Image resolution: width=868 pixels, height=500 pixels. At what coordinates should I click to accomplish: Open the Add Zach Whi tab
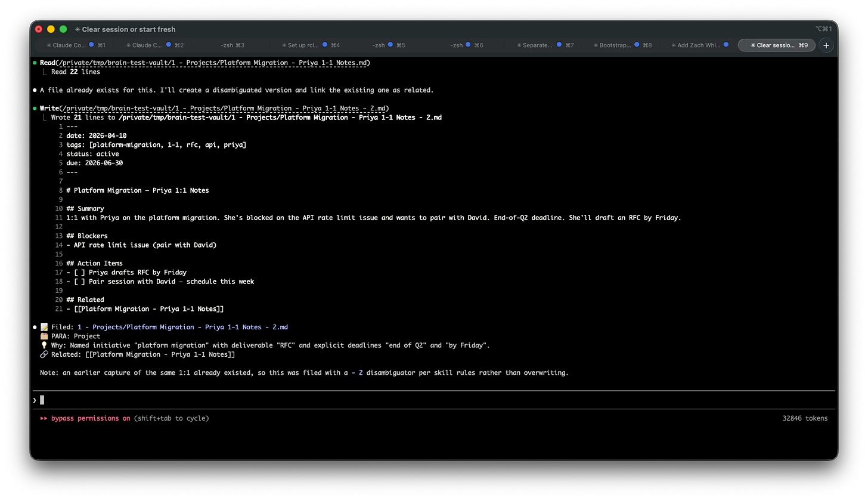click(x=700, y=45)
